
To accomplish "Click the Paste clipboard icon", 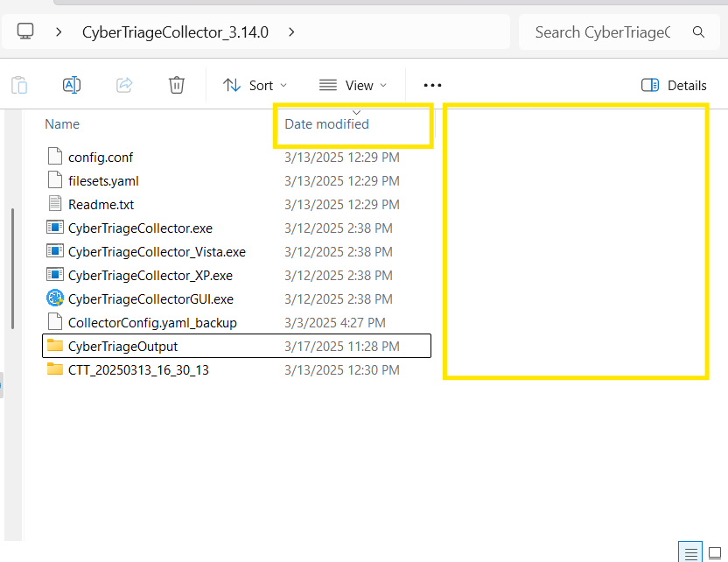I will tap(19, 86).
